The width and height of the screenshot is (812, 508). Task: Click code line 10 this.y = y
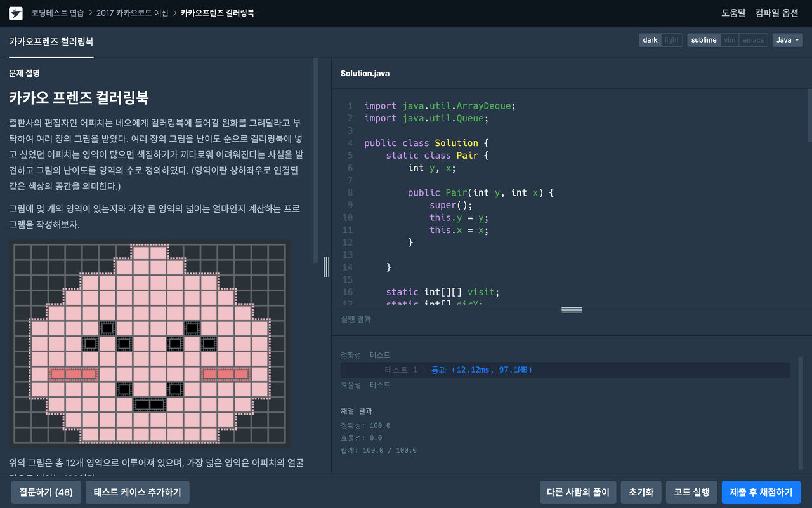point(459,217)
